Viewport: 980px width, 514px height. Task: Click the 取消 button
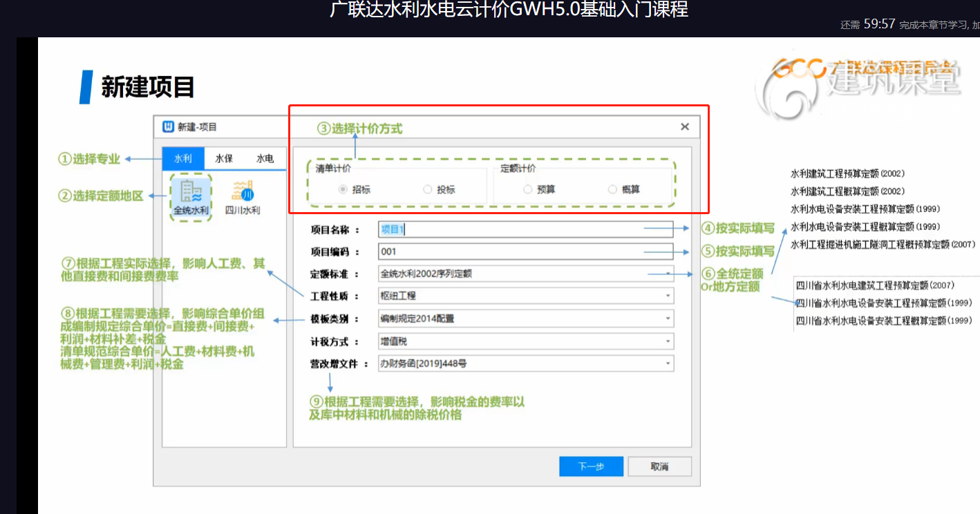coord(659,466)
